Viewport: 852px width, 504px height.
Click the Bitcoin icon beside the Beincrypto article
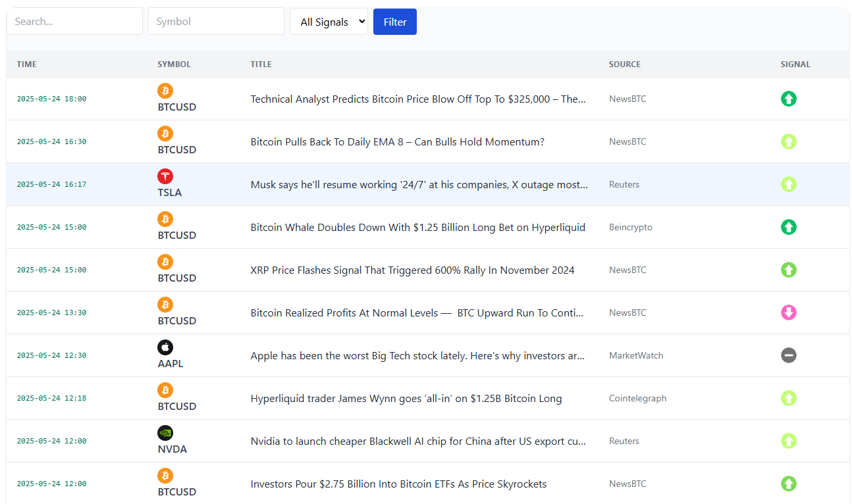pyautogui.click(x=165, y=219)
